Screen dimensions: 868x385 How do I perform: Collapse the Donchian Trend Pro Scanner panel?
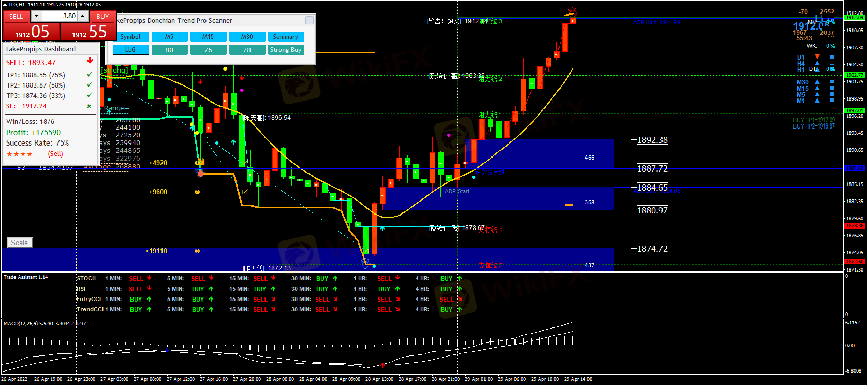point(309,21)
